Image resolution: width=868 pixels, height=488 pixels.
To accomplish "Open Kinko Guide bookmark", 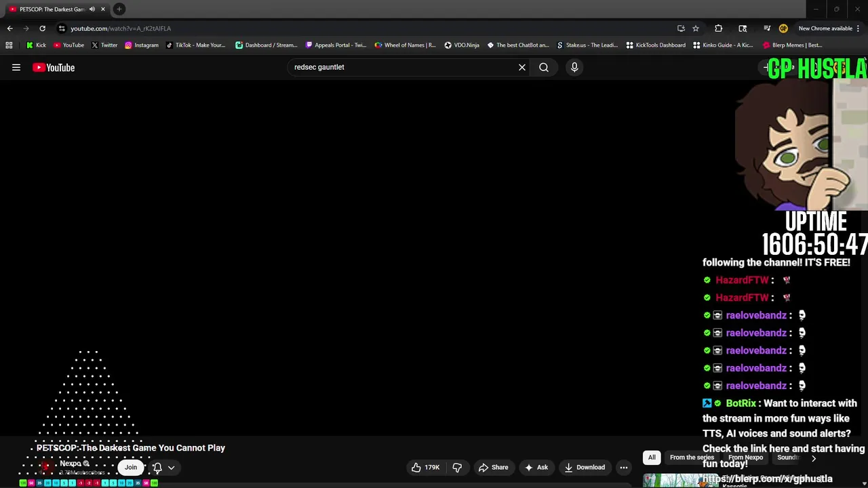I will [x=723, y=45].
